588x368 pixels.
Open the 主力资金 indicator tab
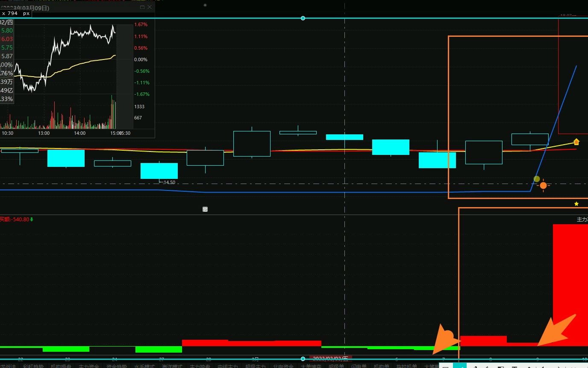pyautogui.click(x=89, y=366)
